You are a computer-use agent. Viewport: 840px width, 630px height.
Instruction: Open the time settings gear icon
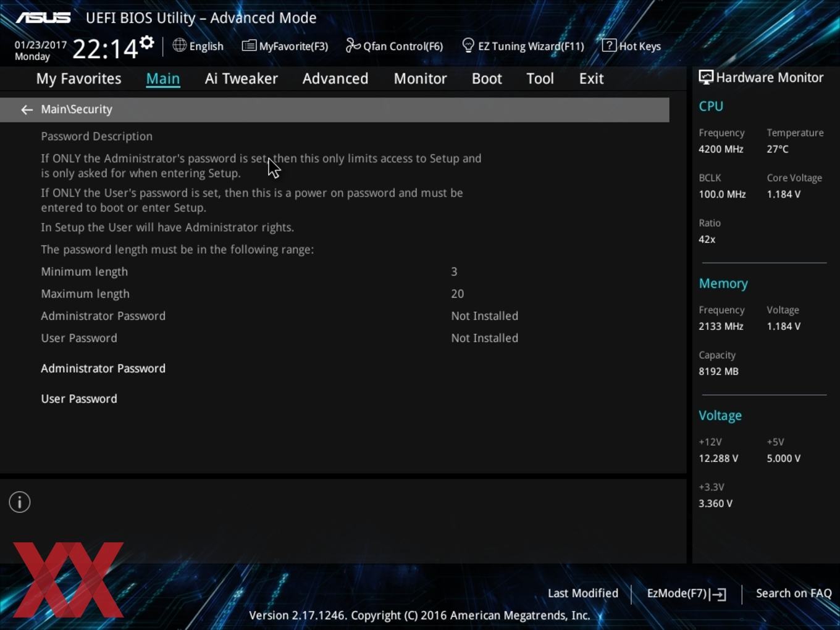pyautogui.click(x=146, y=43)
